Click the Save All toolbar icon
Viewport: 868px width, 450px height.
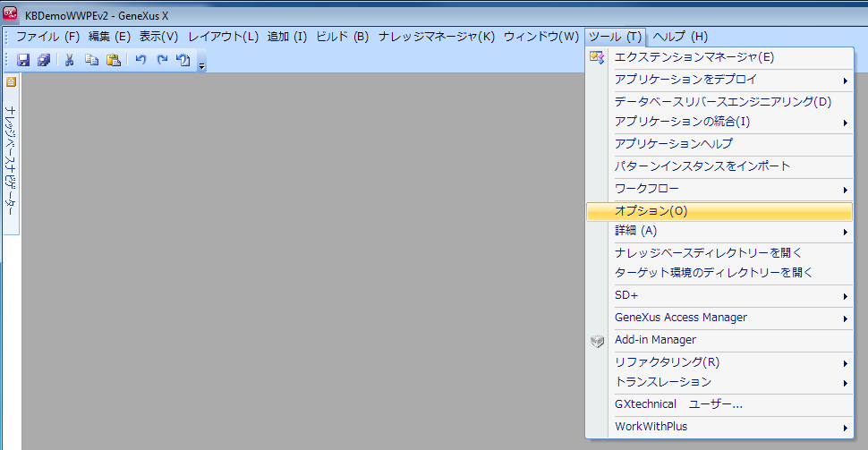point(42,60)
